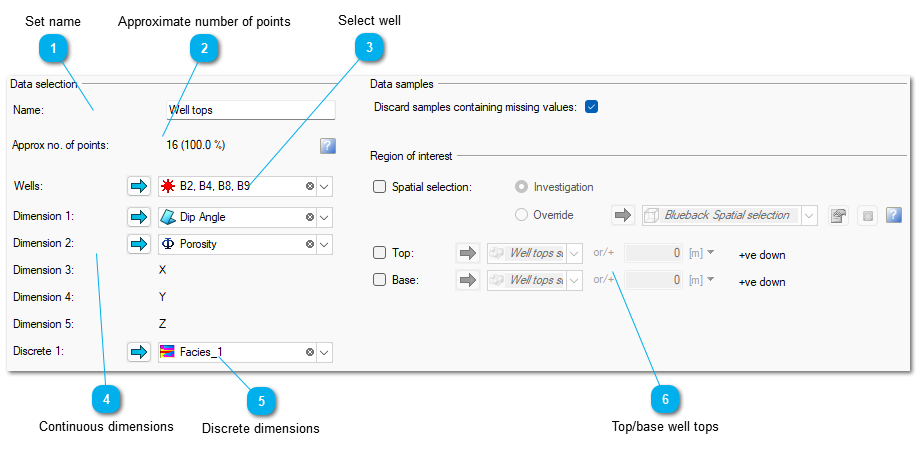Open help icon near Approx no. of points
The image size is (919, 452).
point(328,146)
